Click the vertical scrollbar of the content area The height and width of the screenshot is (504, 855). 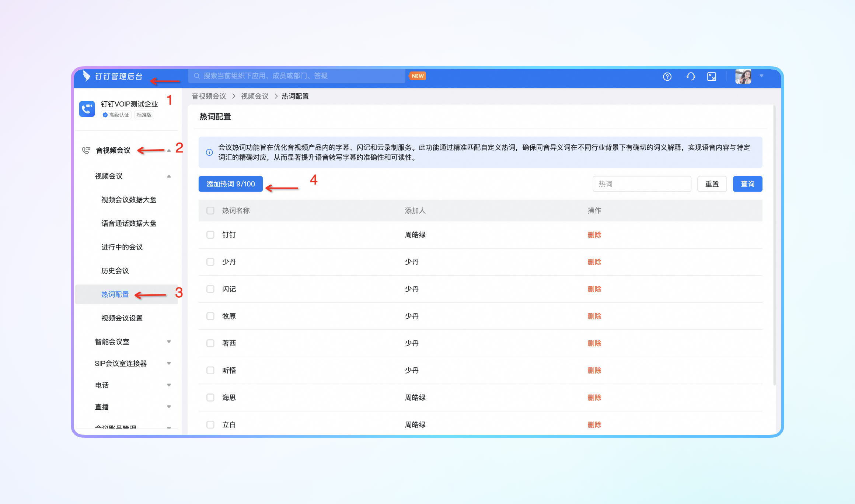(x=774, y=246)
